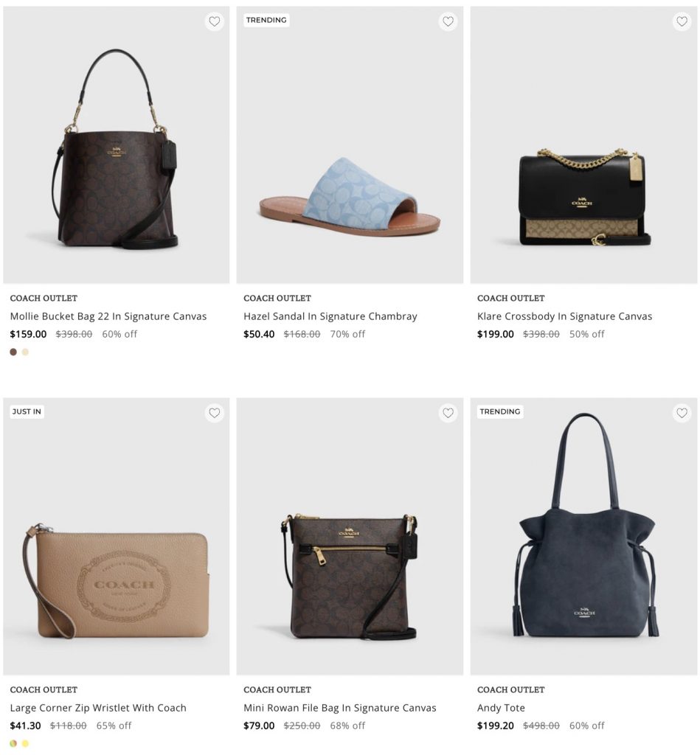Viewport: 700px width, 755px height.
Task: Open Hazel Sandal In Signature Chambray link
Action: (x=330, y=316)
